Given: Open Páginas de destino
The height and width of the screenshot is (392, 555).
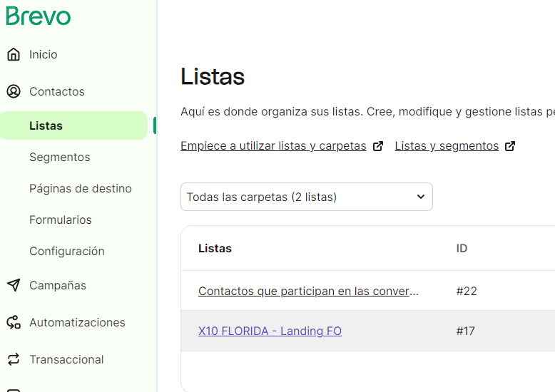Looking at the screenshot, I should point(81,189).
